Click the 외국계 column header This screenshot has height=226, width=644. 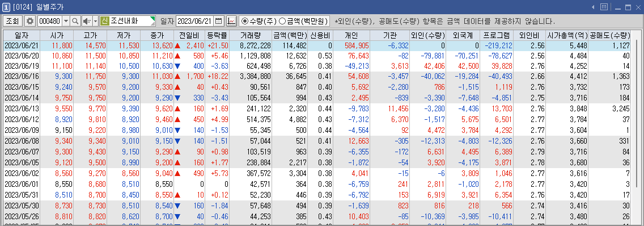[x=463, y=35]
